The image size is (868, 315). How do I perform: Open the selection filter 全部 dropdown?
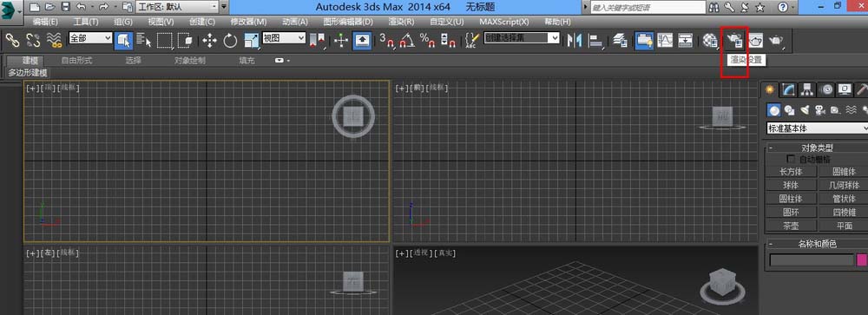pyautogui.click(x=90, y=37)
